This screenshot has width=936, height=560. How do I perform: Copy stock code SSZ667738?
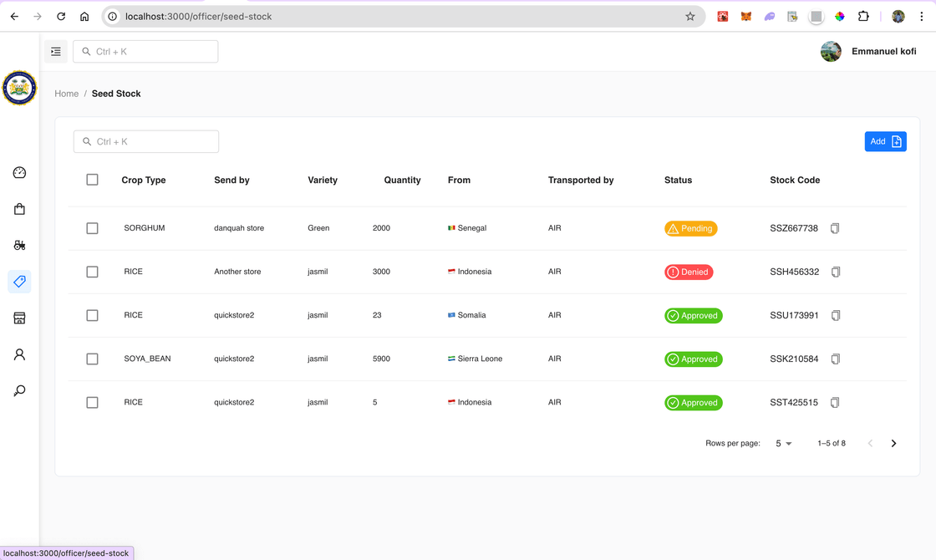coord(835,228)
